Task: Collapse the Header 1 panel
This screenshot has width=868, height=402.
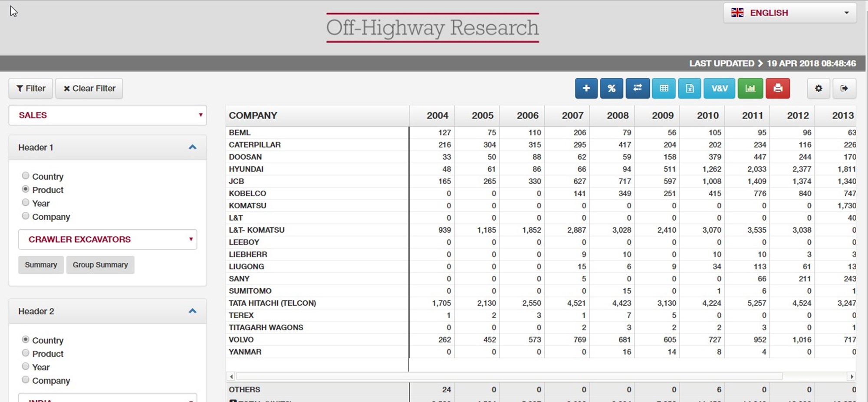Action: 192,148
